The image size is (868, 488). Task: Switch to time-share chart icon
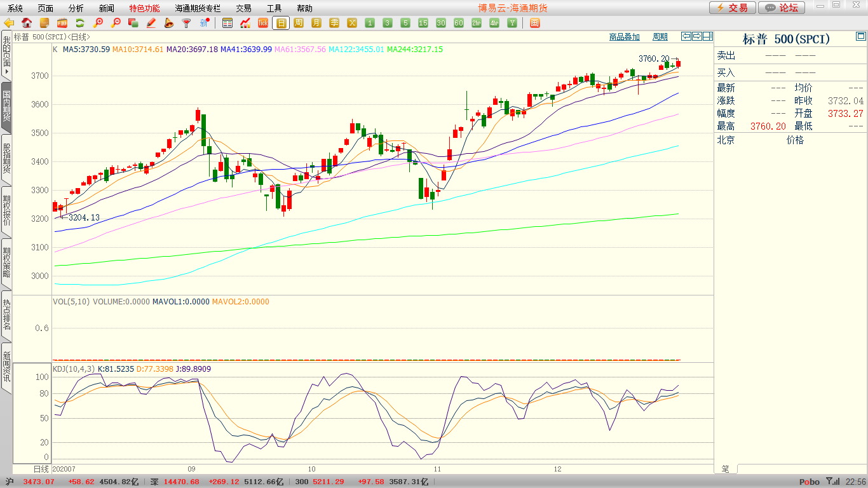[245, 23]
